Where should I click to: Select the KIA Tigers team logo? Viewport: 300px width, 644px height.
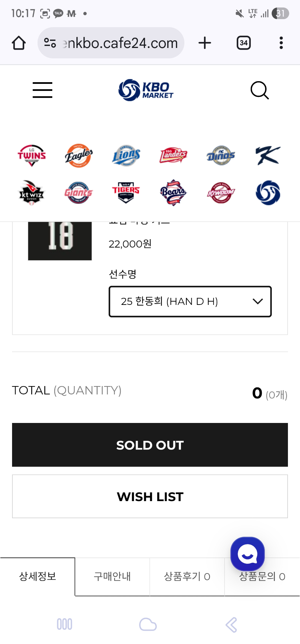126,193
